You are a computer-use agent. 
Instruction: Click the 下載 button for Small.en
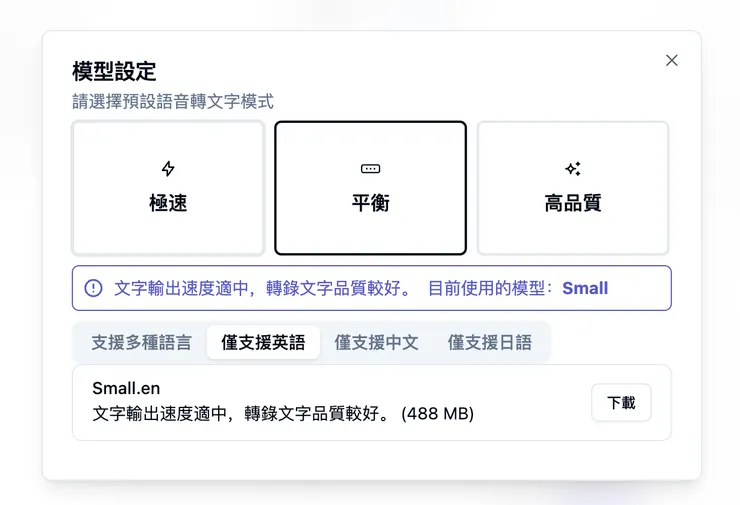621,403
